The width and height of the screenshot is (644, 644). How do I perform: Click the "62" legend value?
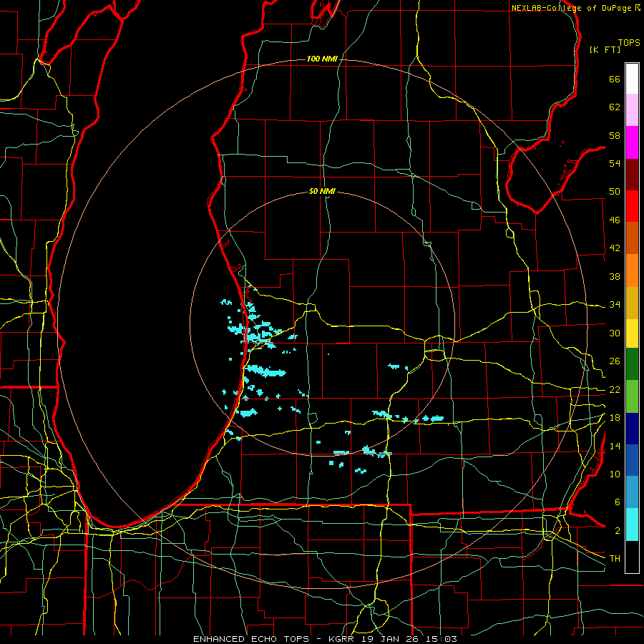point(615,107)
